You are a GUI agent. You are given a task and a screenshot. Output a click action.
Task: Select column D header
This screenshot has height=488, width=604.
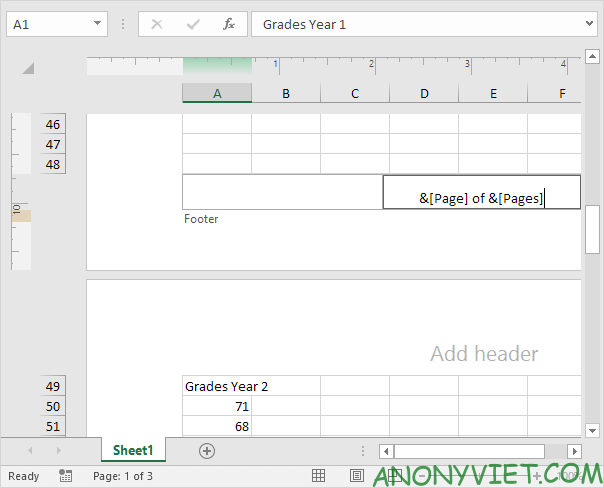424,93
